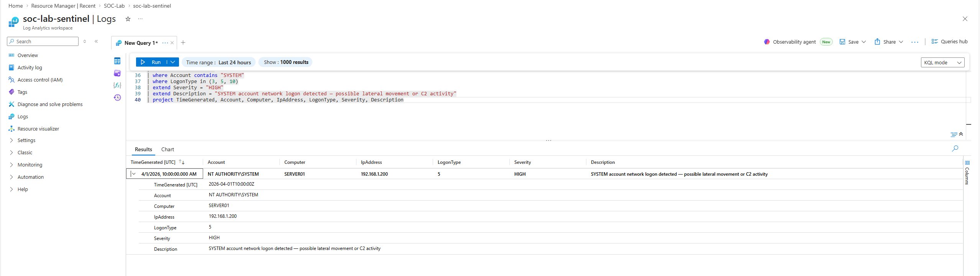Click the Computer column header
The image size is (980, 276).
[295, 162]
